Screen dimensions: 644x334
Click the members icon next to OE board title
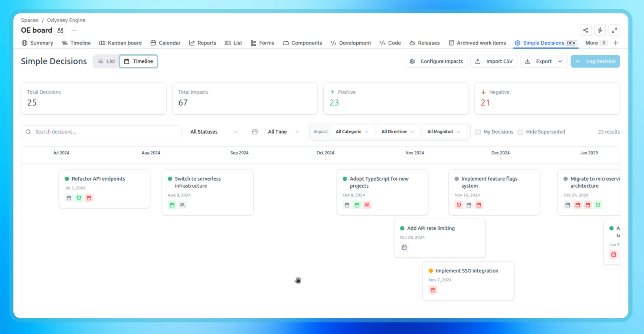pyautogui.click(x=60, y=30)
